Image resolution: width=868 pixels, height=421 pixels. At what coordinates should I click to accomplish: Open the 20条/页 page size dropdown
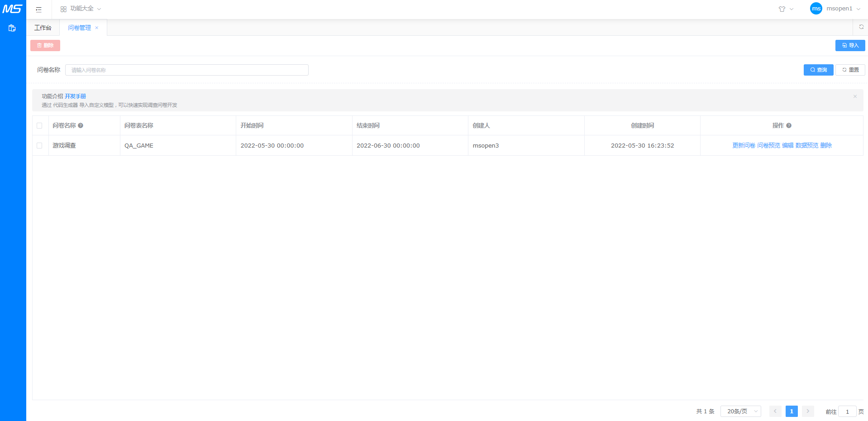click(740, 411)
